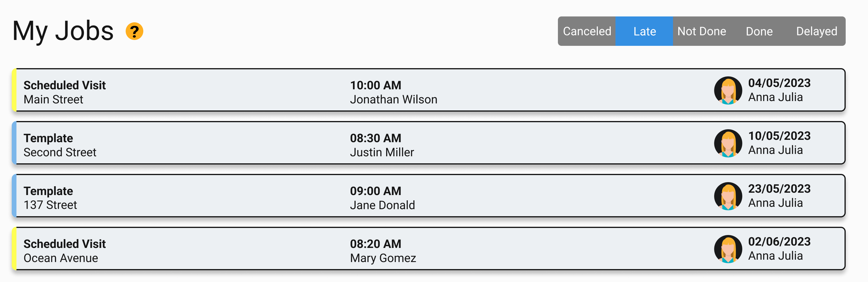This screenshot has height=282, width=868.
Task: Click Anna Julia avatar on Ocean Avenue job
Action: pos(728,249)
